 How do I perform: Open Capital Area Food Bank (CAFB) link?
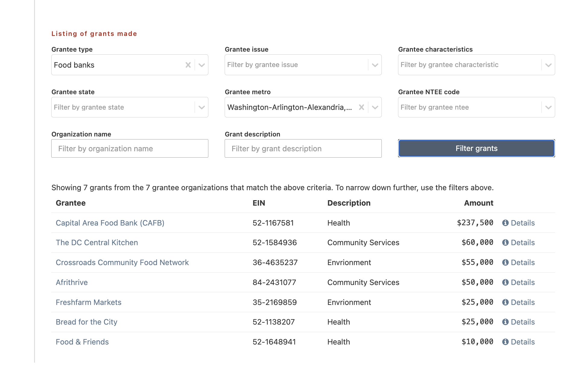click(110, 223)
